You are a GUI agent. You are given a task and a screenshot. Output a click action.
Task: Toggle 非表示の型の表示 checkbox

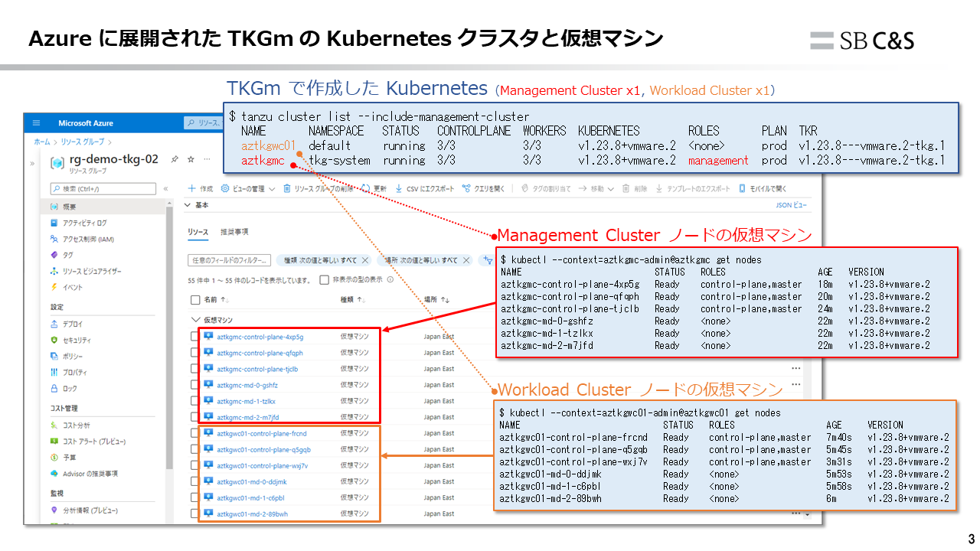(x=324, y=280)
